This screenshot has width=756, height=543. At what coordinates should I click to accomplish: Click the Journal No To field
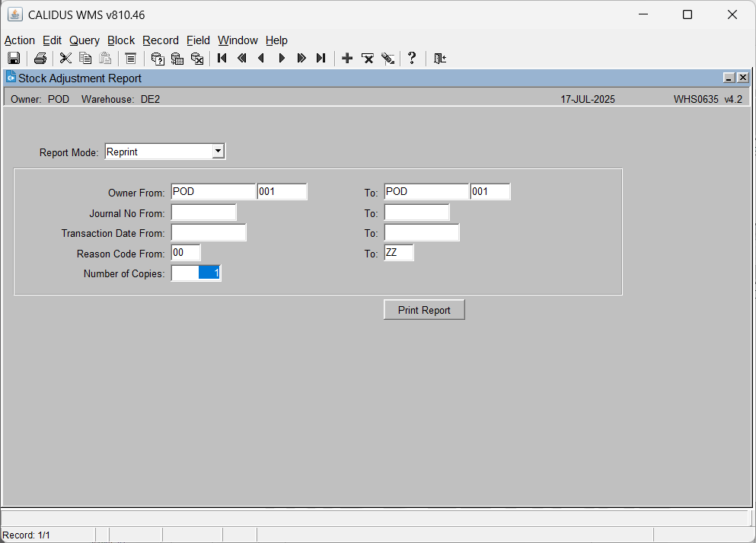(x=417, y=212)
